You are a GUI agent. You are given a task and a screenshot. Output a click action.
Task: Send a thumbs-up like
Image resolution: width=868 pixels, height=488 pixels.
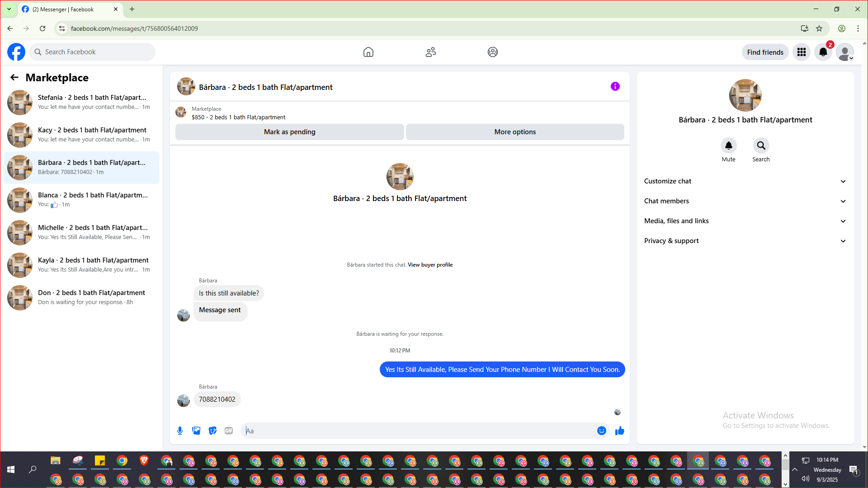pyautogui.click(x=620, y=431)
